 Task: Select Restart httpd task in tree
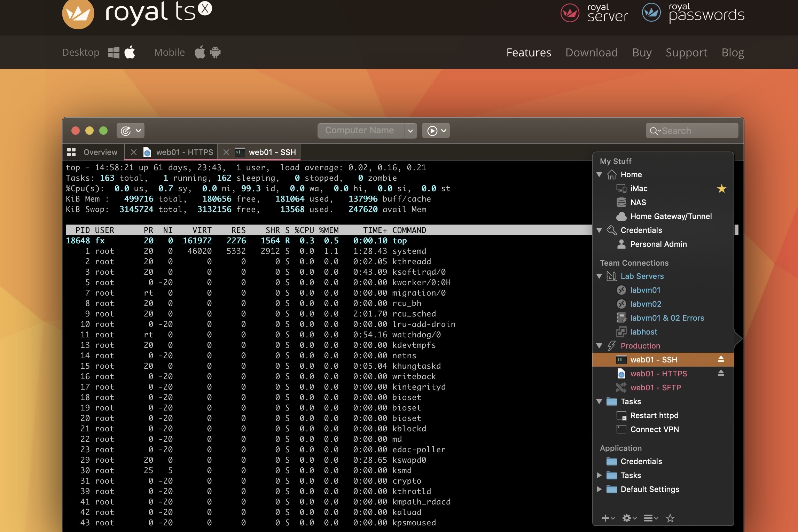[x=654, y=415]
